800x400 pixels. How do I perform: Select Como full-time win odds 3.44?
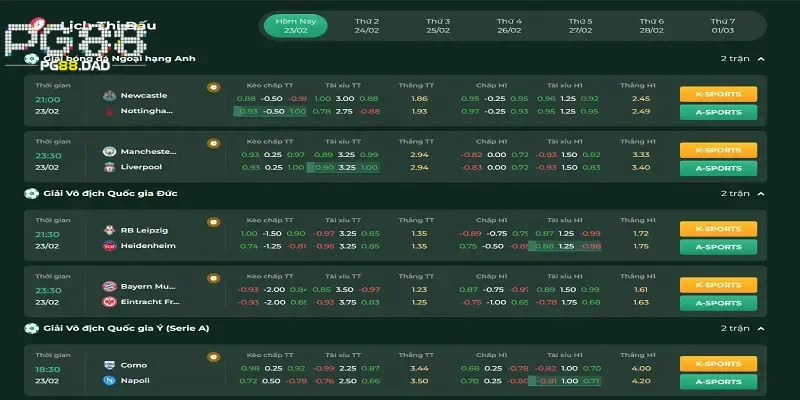point(419,368)
